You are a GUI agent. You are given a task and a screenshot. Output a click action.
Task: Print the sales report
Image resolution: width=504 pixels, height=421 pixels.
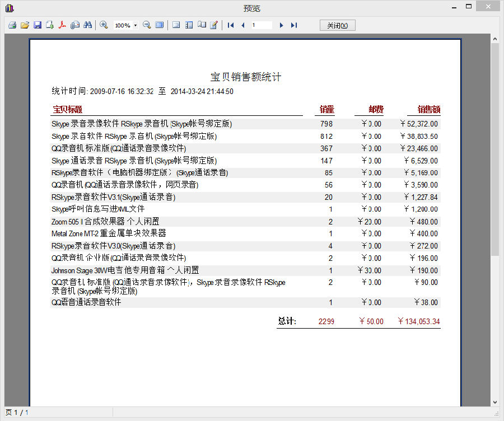click(x=12, y=25)
